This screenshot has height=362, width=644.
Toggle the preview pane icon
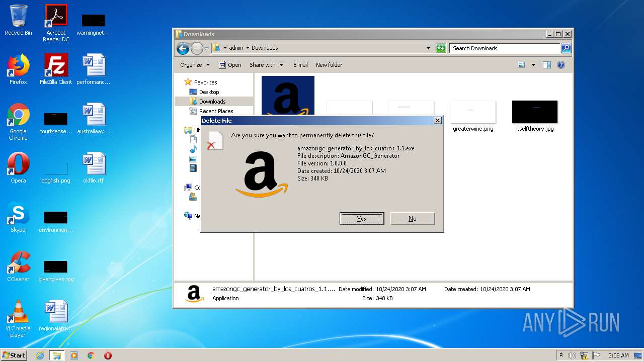coord(547,65)
